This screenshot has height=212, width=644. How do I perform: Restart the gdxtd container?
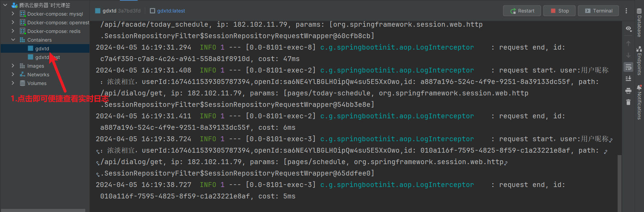click(x=522, y=11)
